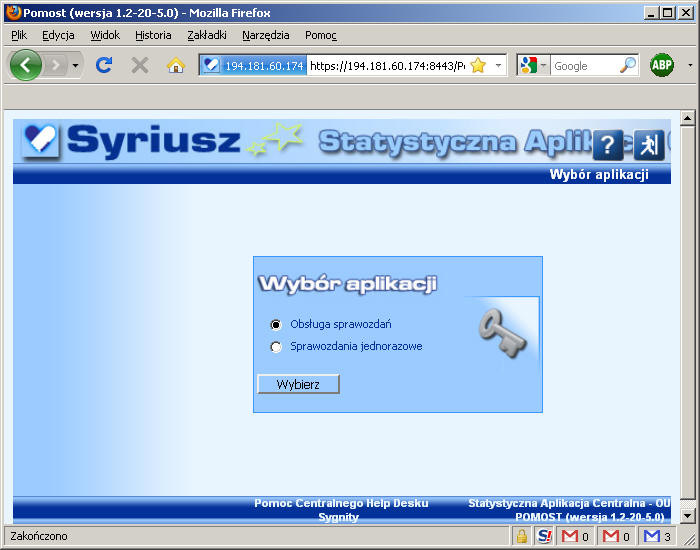Viewport: 700px width, 550px height.
Task: Open the Plik menu
Action: click(x=19, y=35)
